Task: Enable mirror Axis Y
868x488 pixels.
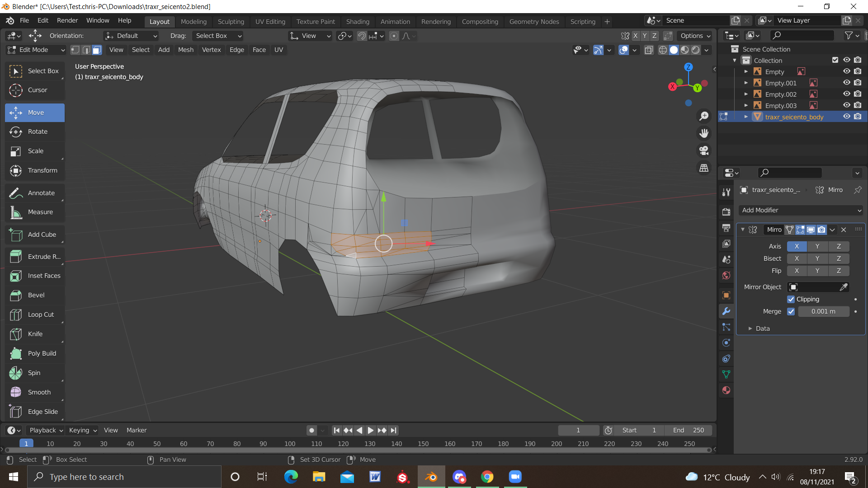Action: (x=817, y=246)
